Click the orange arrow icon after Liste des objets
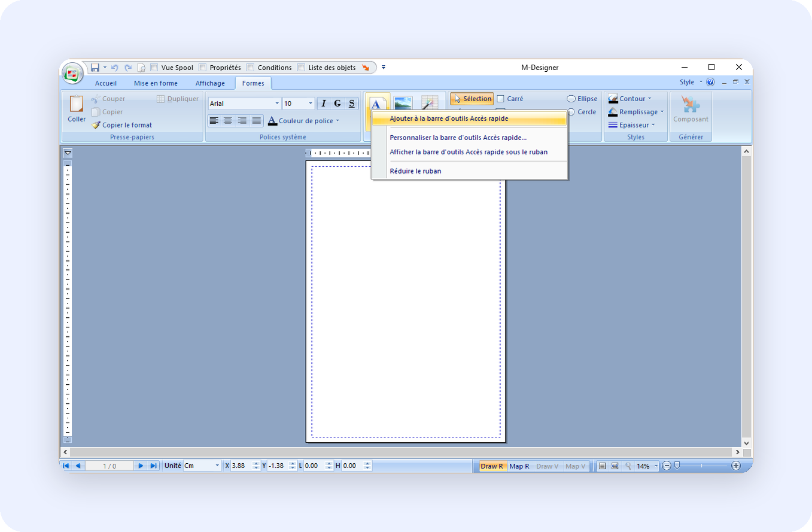812x532 pixels. (x=366, y=68)
